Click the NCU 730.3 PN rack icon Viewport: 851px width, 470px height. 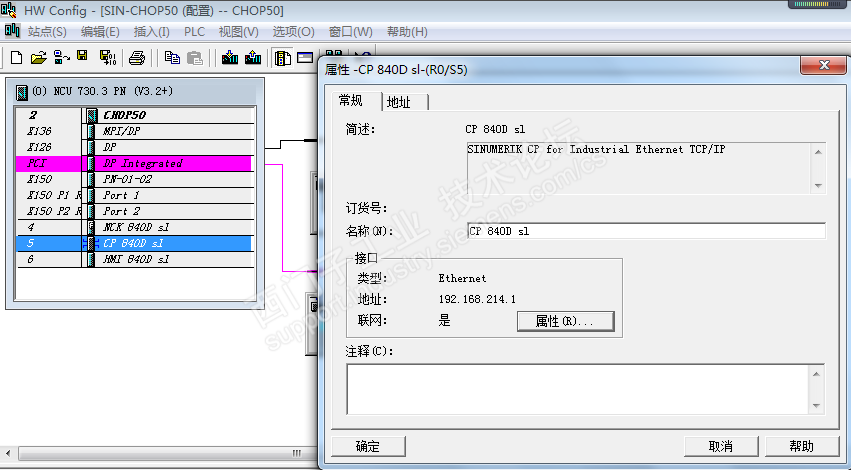22,92
